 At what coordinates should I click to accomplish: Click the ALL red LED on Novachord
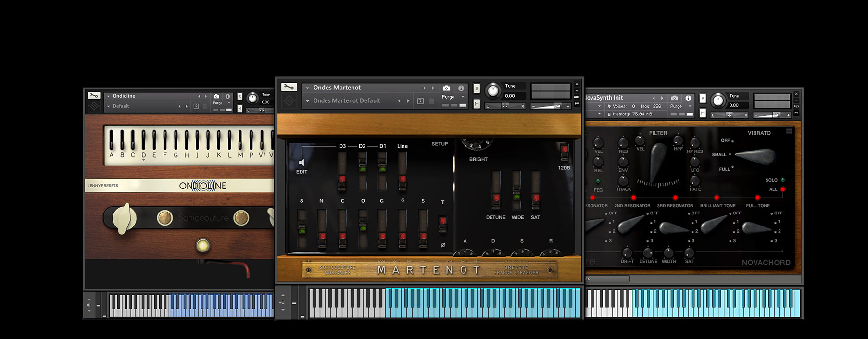(783, 189)
